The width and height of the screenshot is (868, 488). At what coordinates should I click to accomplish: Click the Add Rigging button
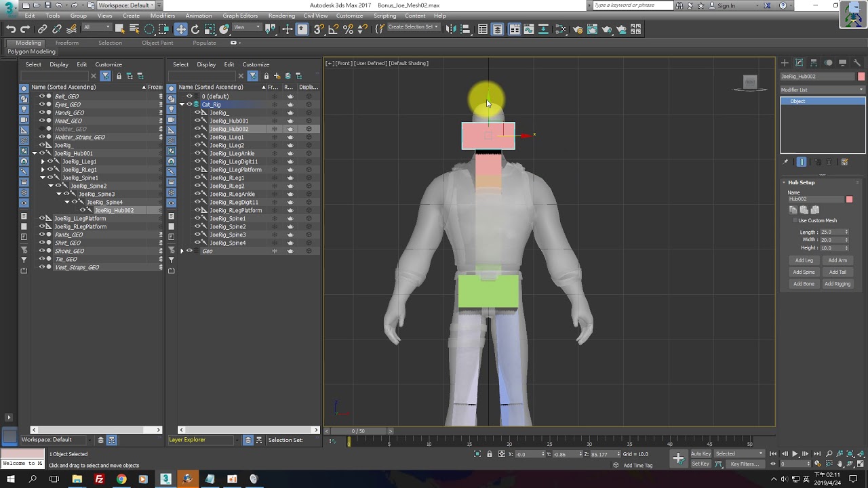[837, 284]
